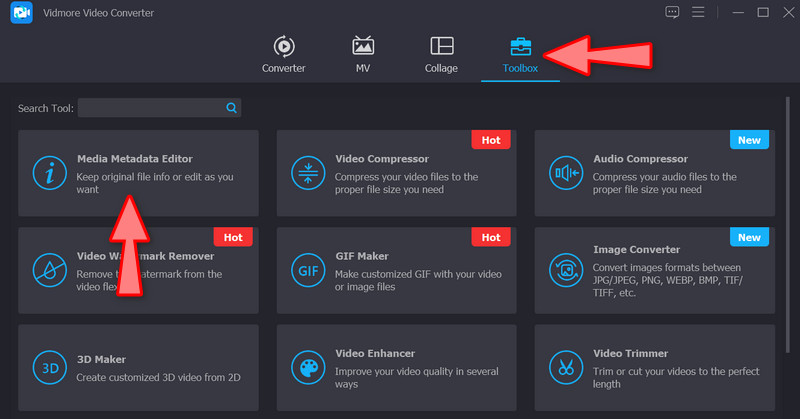800x419 pixels.
Task: Click the Video Compressor icon
Action: (306, 173)
